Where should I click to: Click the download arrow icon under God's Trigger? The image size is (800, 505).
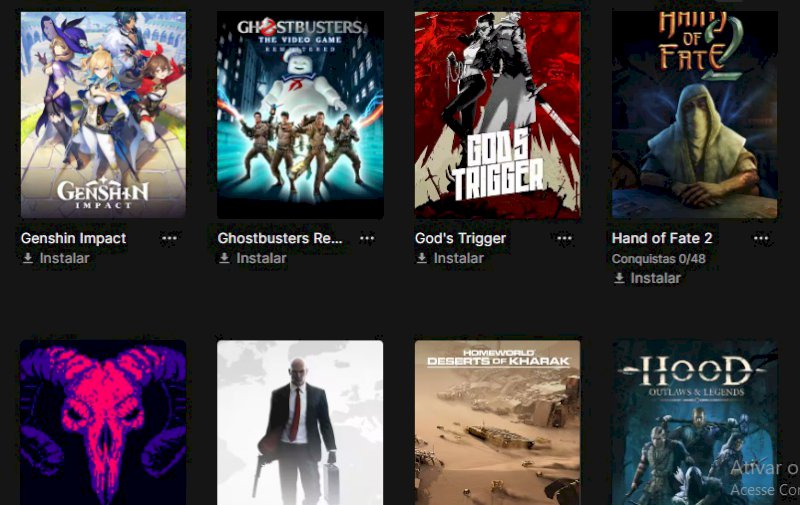(421, 258)
